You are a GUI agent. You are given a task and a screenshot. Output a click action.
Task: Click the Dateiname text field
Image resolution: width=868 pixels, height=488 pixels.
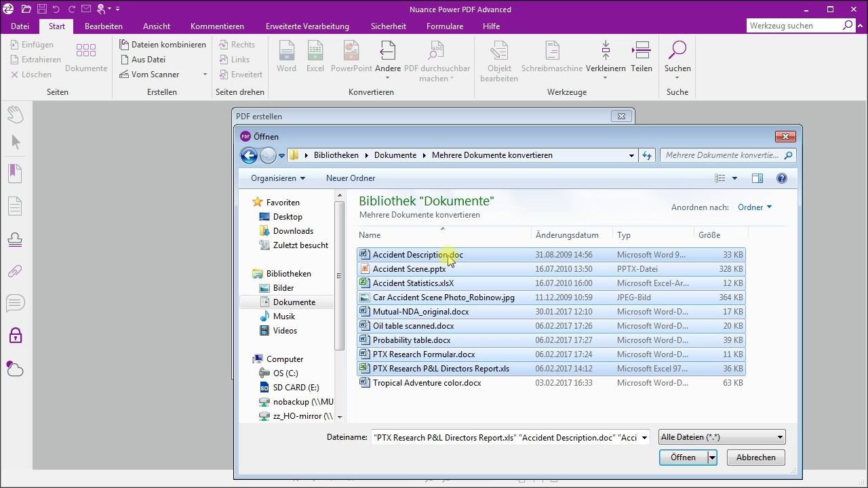[505, 438]
